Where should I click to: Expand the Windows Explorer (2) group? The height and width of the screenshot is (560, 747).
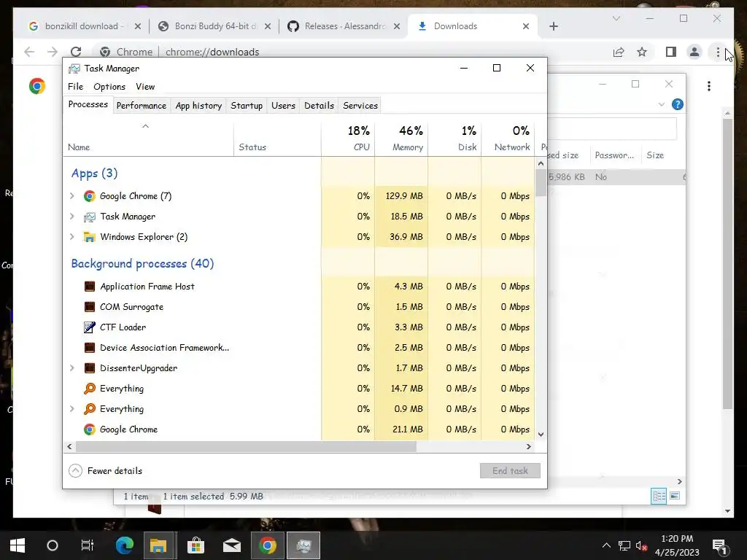pos(72,237)
